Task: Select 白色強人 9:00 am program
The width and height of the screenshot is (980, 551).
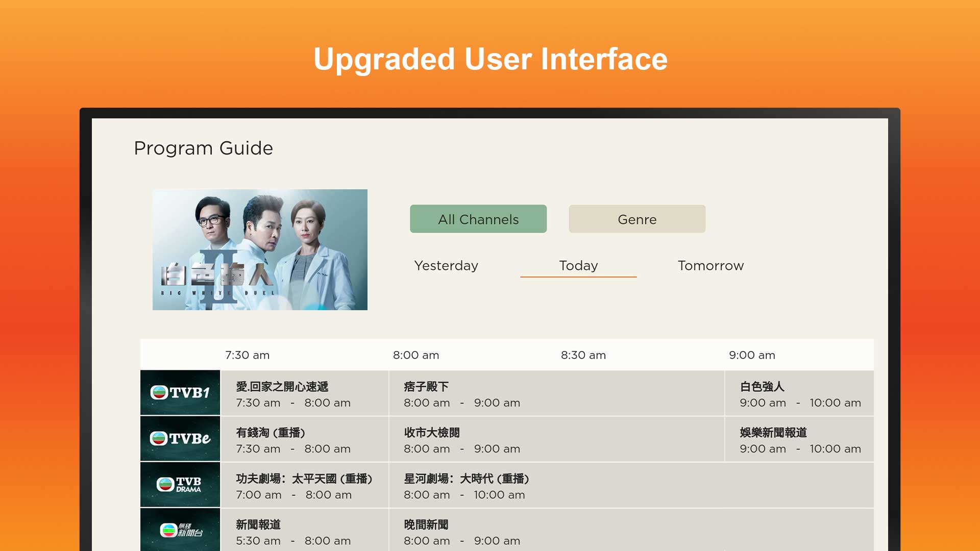Action: click(x=799, y=393)
